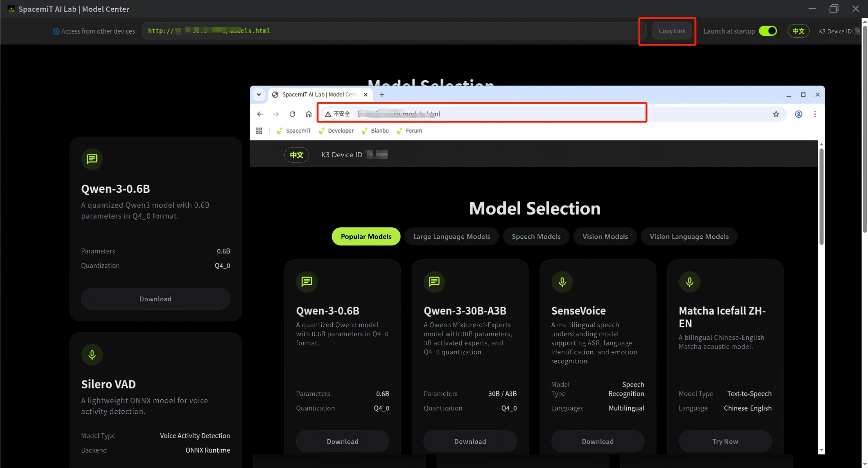Go to the browser home page
The image size is (868, 468).
[309, 114]
